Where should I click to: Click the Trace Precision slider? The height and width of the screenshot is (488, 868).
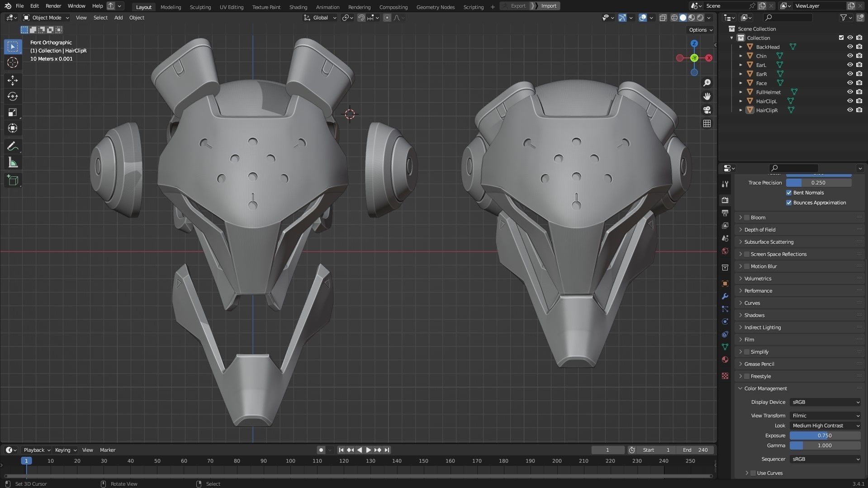[819, 183]
